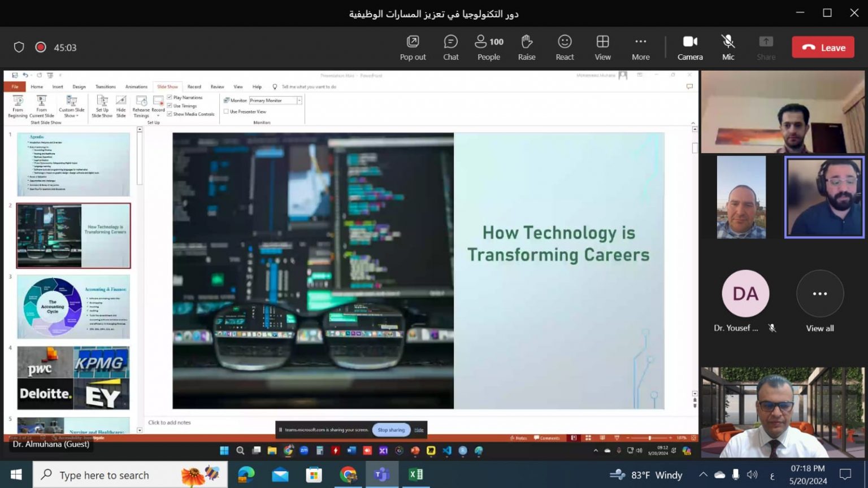
Task: Launch Excel from the Windows taskbar
Action: click(x=416, y=475)
